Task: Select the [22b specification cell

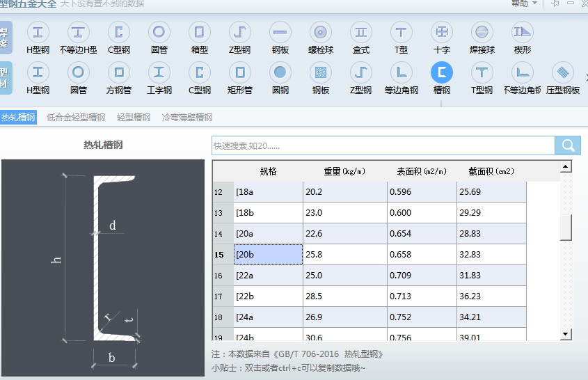Action: point(268,296)
